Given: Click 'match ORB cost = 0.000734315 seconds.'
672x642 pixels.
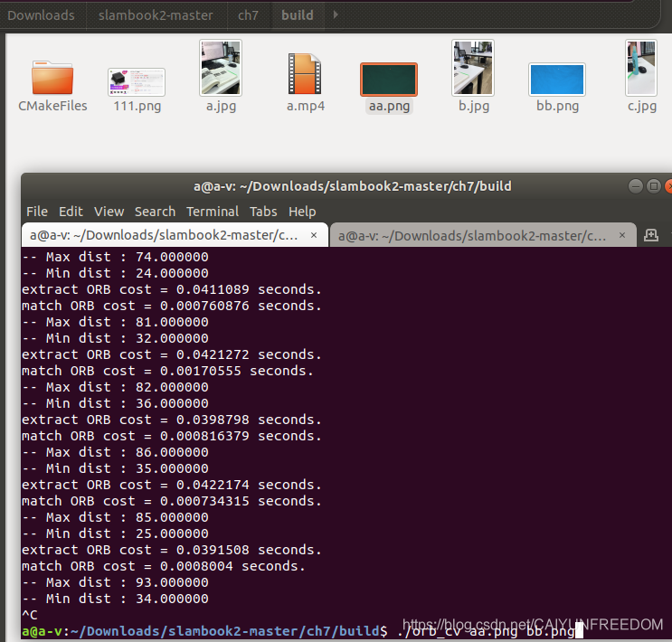Looking at the screenshot, I should coord(172,502).
